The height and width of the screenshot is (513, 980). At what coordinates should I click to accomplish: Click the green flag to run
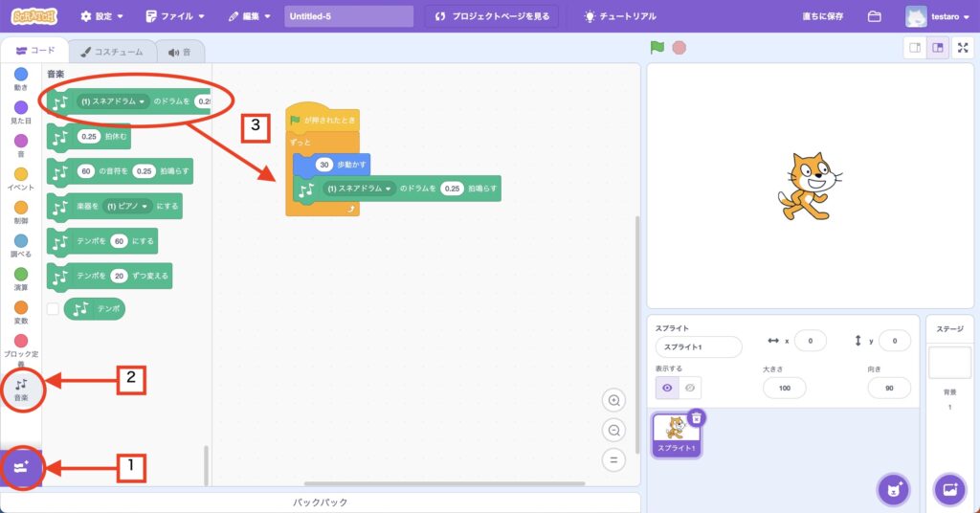(657, 48)
